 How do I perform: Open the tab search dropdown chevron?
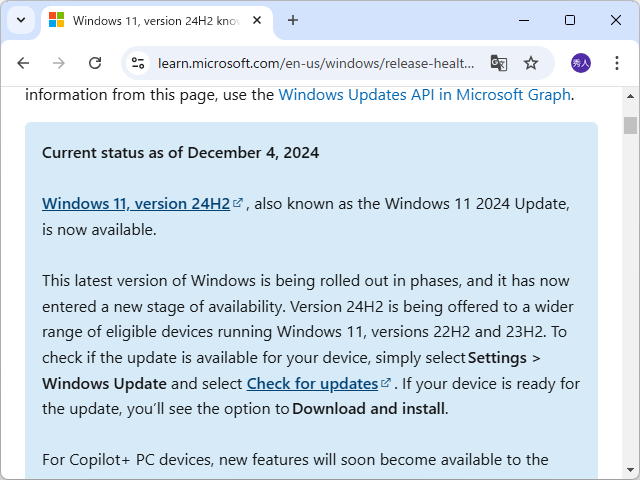point(21,20)
